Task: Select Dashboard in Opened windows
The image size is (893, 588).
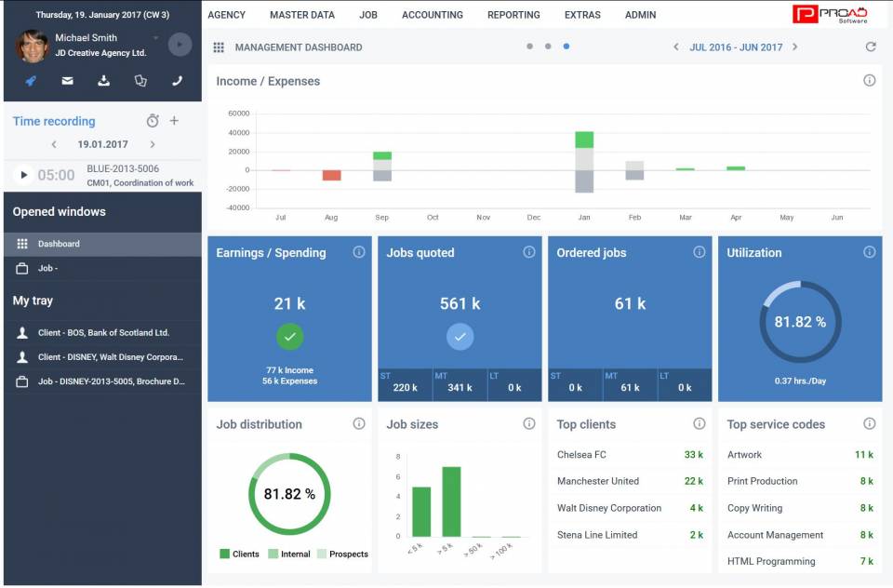Action: (59, 244)
